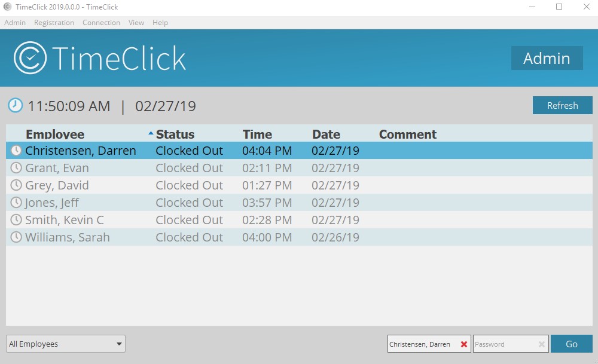The height and width of the screenshot is (364, 598).
Task: Clear the employee name with red X
Action: pos(464,344)
